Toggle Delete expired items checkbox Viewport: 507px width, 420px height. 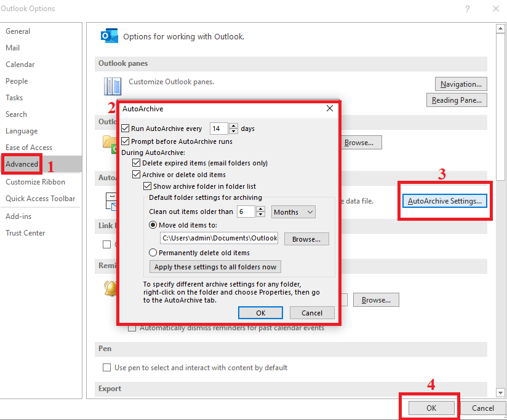[x=136, y=162]
